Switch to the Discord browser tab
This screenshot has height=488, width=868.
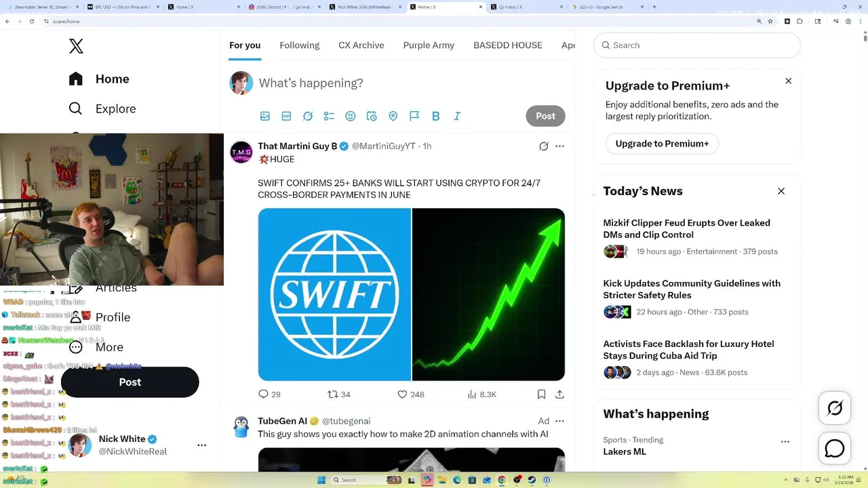click(x=285, y=7)
